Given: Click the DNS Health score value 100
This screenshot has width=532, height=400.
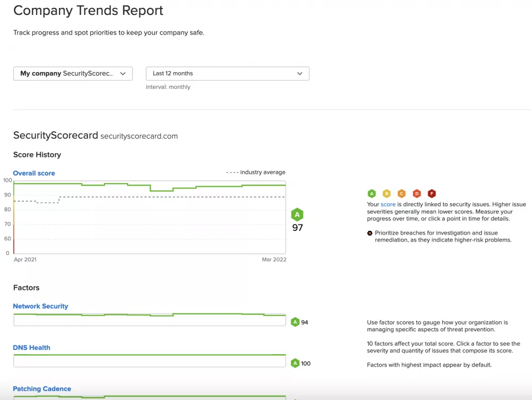Looking at the screenshot, I should tap(306, 363).
